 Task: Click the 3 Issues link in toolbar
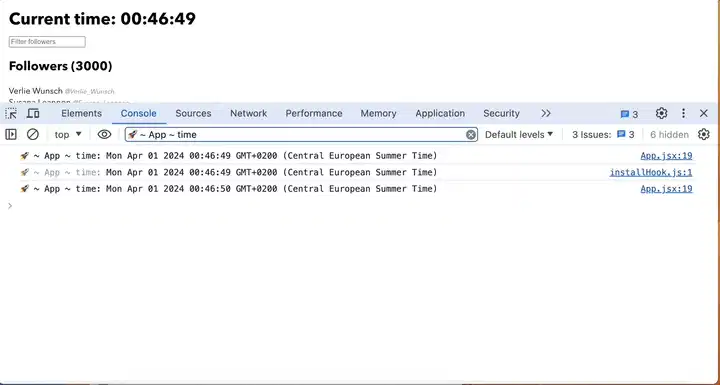coord(603,135)
